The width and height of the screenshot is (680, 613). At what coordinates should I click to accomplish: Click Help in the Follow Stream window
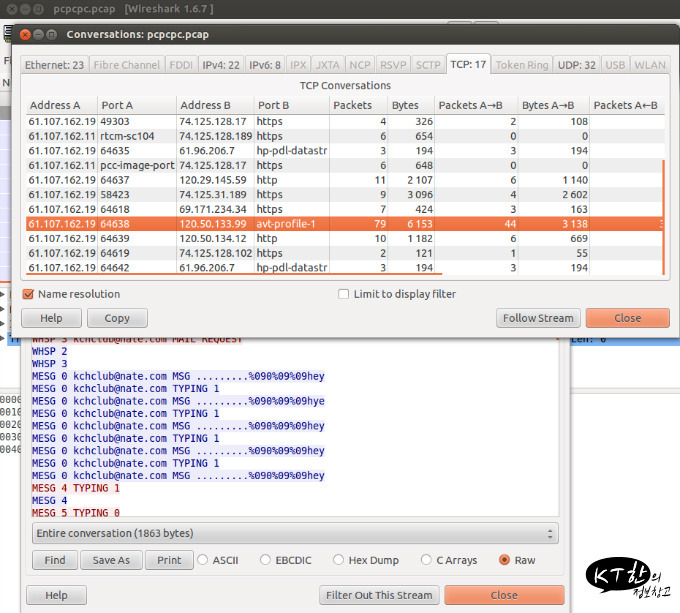click(56, 595)
